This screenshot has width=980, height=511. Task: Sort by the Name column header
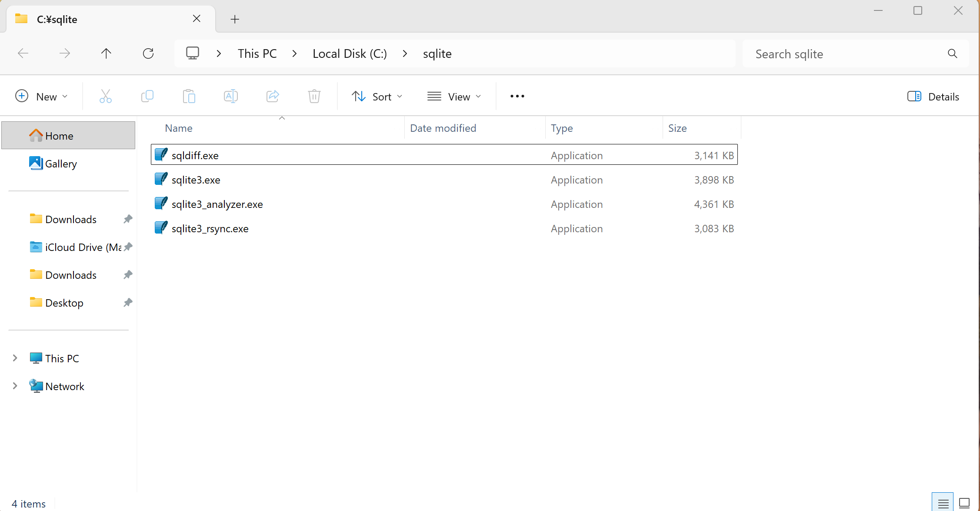[277, 128]
